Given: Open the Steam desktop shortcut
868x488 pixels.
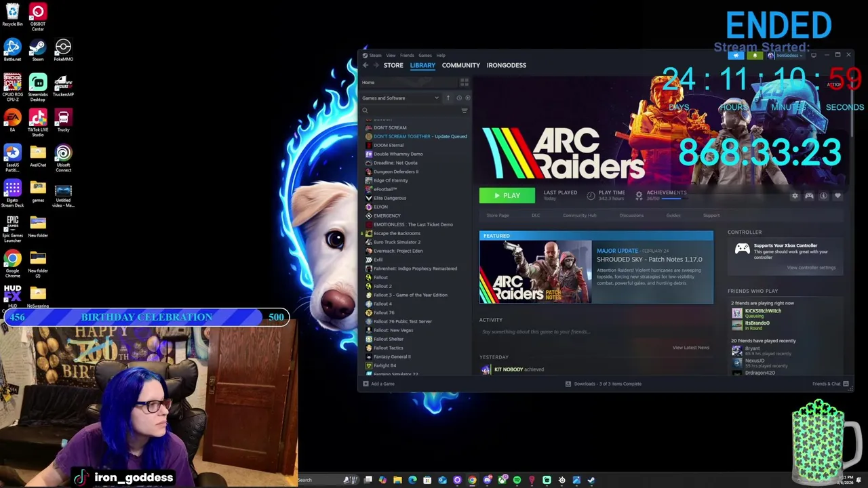Looking at the screenshot, I should 38,51.
